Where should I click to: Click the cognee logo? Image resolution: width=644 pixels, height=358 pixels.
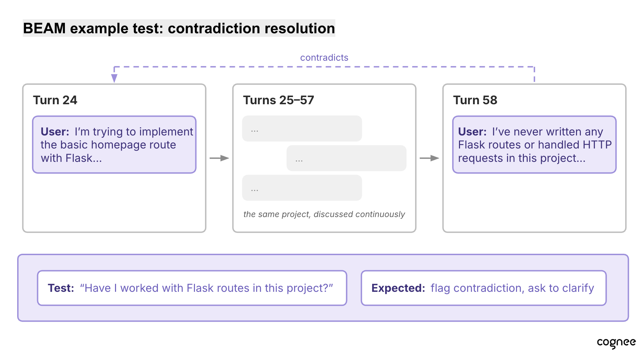[616, 343]
